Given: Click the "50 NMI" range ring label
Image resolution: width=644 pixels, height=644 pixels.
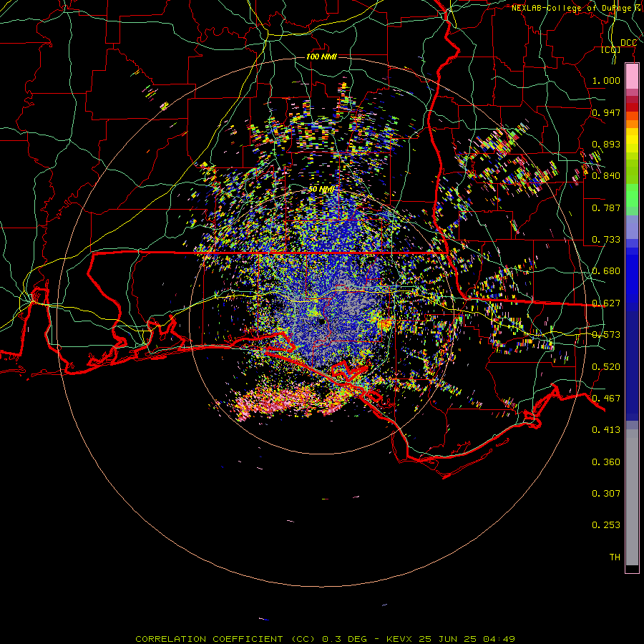Looking at the screenshot, I should [321, 190].
